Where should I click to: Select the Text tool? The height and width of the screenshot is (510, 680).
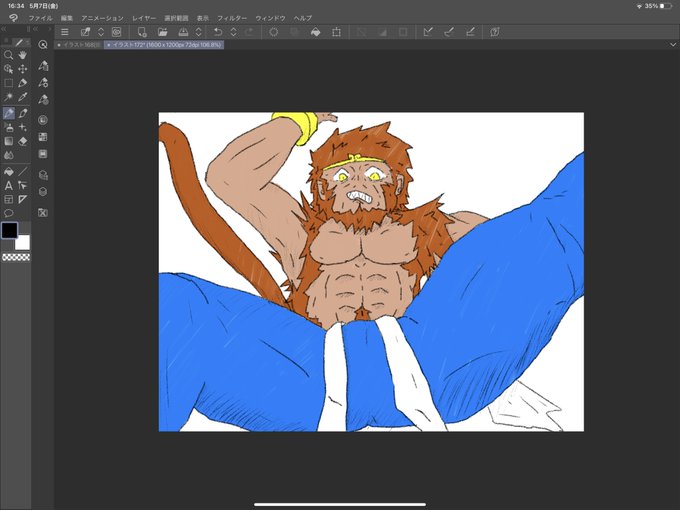coord(8,186)
